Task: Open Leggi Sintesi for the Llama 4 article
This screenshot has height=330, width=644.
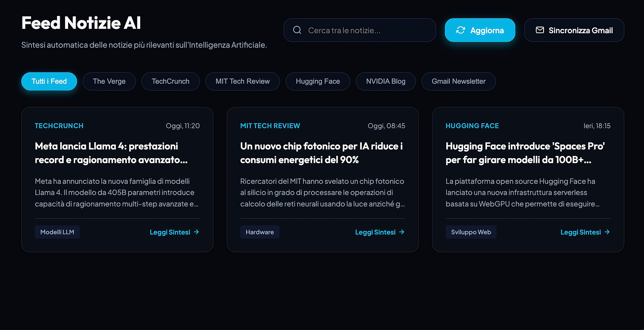Action: click(x=174, y=232)
